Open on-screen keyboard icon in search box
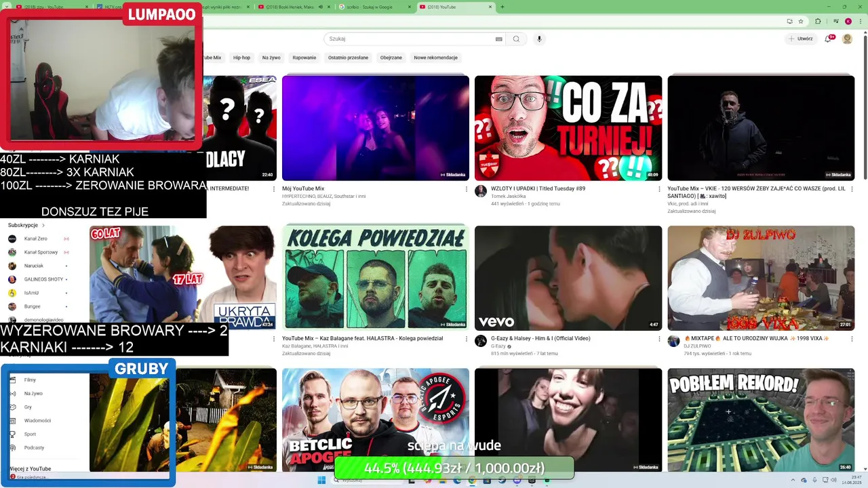This screenshot has height=488, width=868. 499,39
